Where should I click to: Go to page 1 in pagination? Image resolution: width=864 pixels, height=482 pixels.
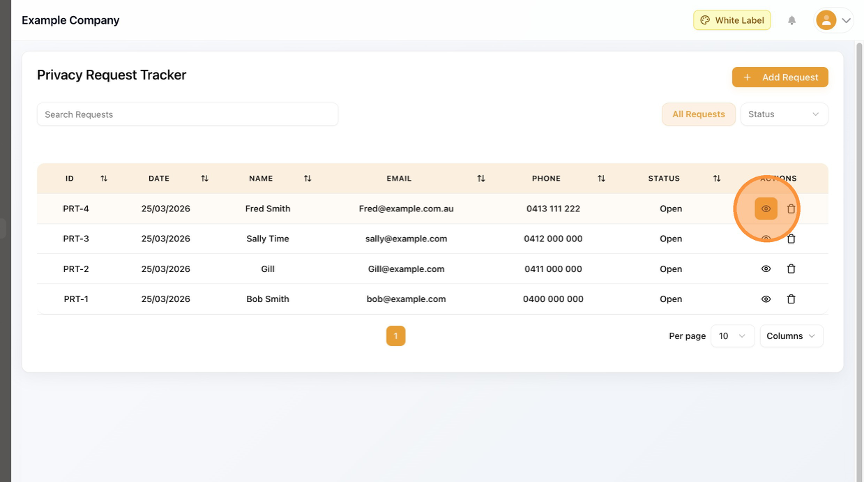pos(396,336)
